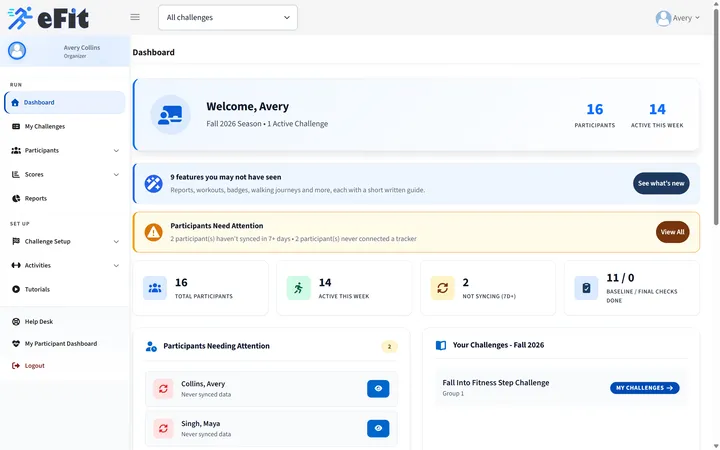The image size is (720, 450).
Task: Click the Help Desk lifebuoy icon
Action: (x=16, y=321)
